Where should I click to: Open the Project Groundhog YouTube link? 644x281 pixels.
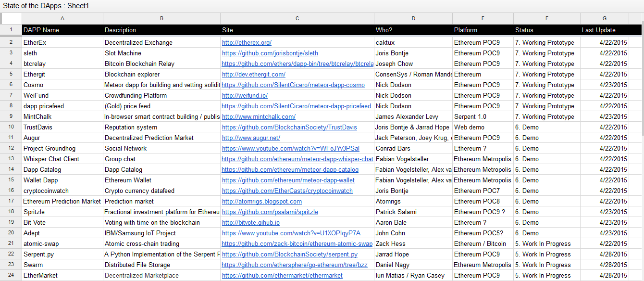(x=291, y=148)
